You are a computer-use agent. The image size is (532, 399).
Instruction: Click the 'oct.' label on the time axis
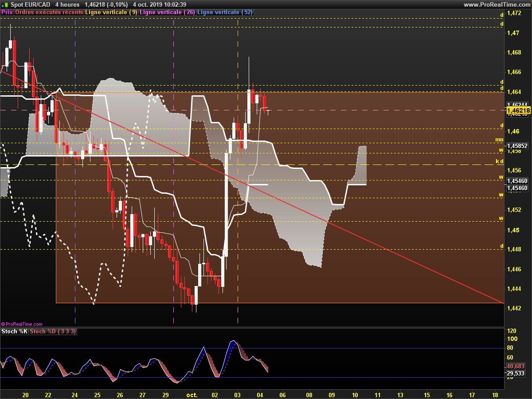[192, 395]
